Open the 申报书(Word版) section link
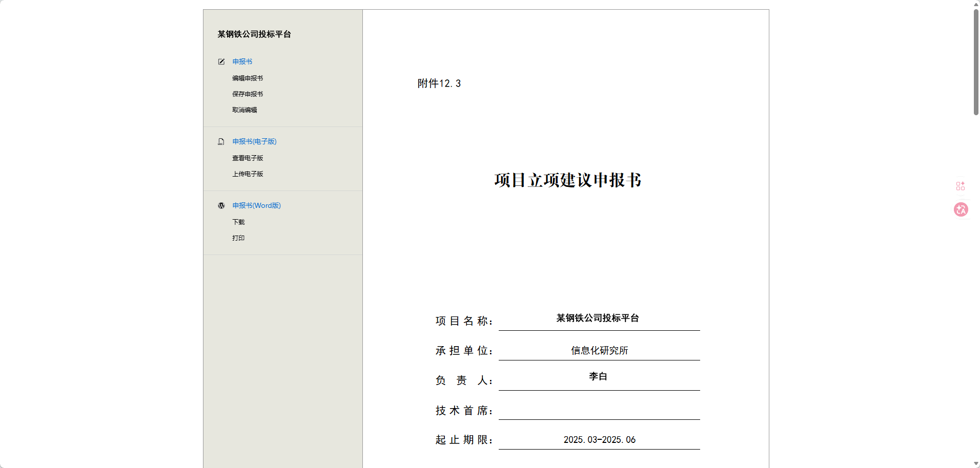This screenshot has height=468, width=980. (x=256, y=205)
